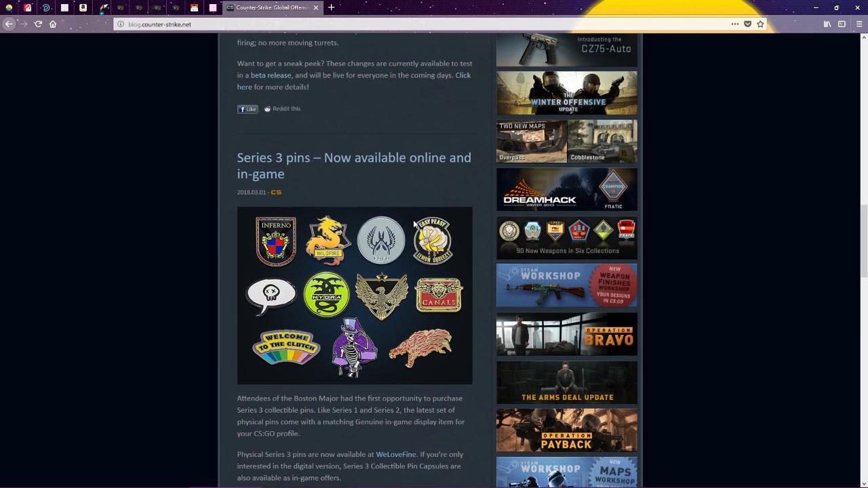
Task: Open the WeLoveFine store link
Action: 396,454
